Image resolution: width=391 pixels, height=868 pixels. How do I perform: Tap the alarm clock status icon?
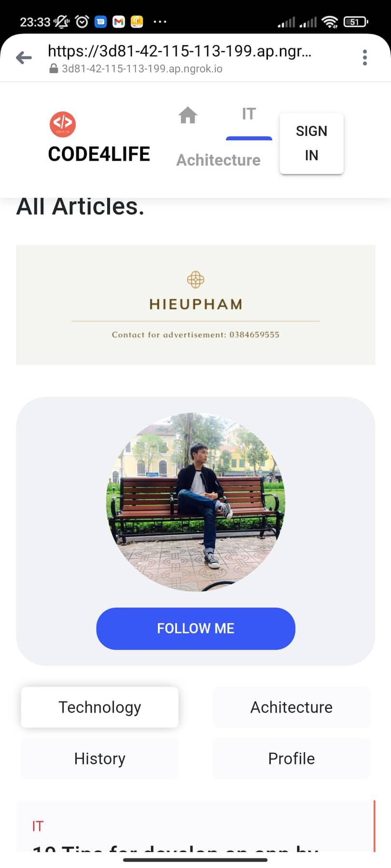tap(82, 22)
